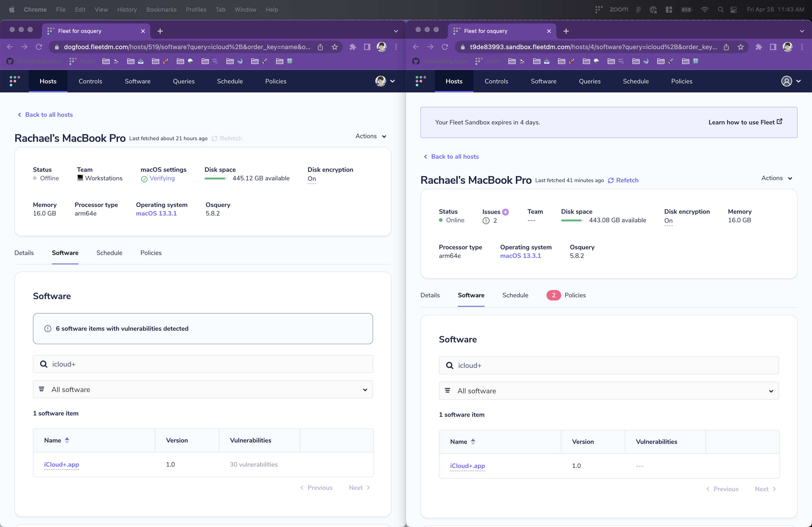Toggle side panel in left browser
The width and height of the screenshot is (812, 527).
click(x=367, y=47)
